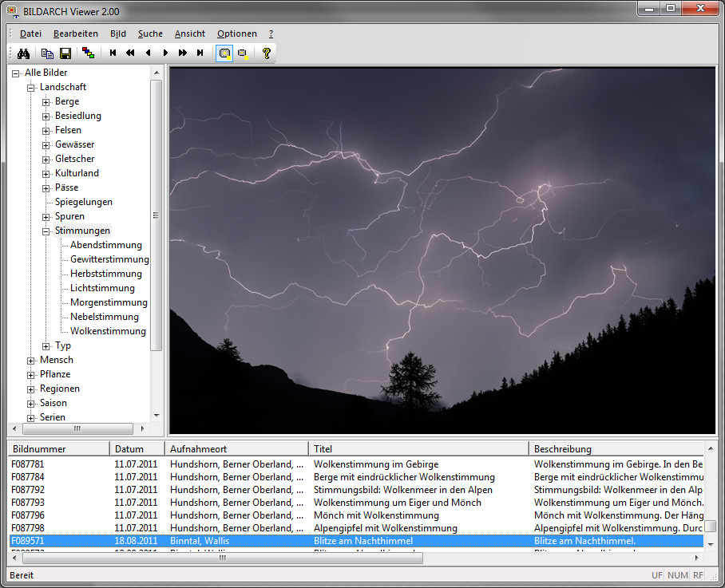Select Herbststimmung category
725x588 pixels.
click(x=106, y=274)
